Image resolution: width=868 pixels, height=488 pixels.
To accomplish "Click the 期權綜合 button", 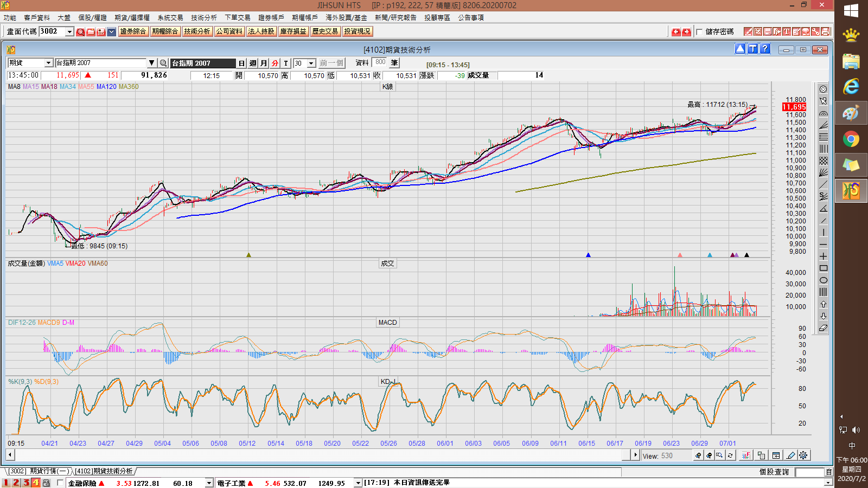I will 165,31.
